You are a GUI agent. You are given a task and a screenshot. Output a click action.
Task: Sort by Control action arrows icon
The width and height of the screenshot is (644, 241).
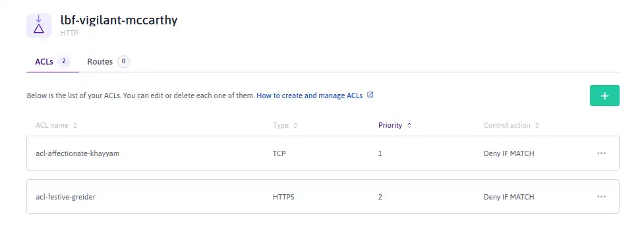click(x=537, y=126)
